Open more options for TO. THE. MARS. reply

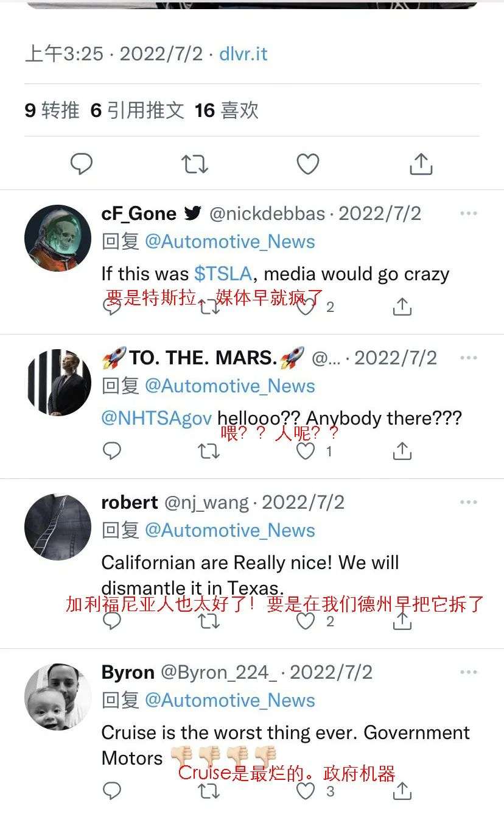pos(469,358)
